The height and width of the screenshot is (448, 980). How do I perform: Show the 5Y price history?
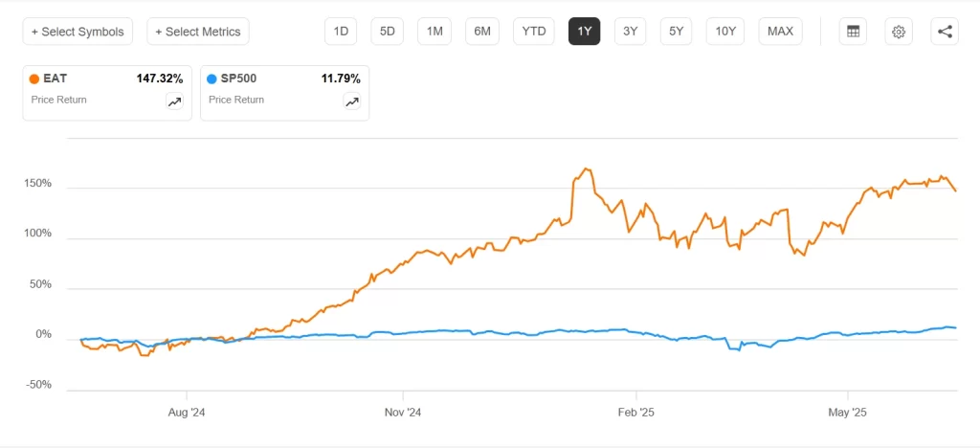click(677, 32)
